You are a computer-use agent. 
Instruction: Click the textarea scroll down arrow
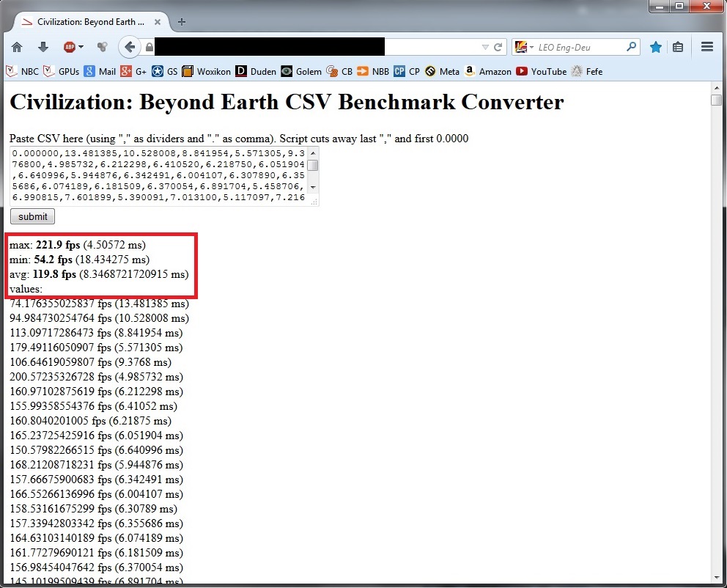pos(313,188)
